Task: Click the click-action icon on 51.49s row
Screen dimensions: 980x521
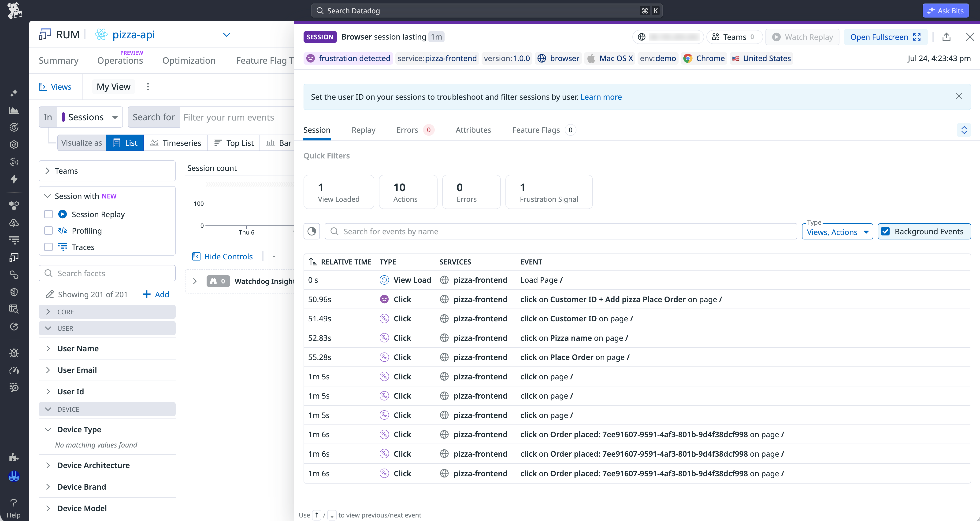Action: (384, 319)
